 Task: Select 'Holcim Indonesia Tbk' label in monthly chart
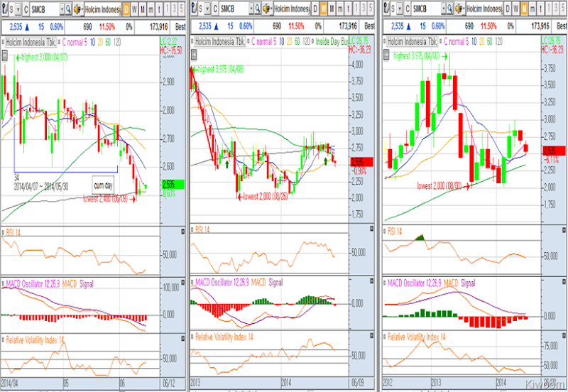413,42
